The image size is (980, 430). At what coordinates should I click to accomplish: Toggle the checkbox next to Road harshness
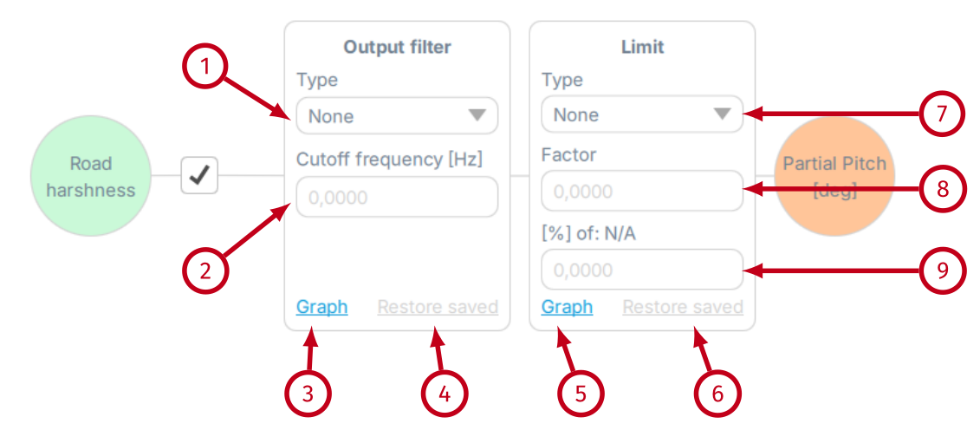(x=199, y=176)
